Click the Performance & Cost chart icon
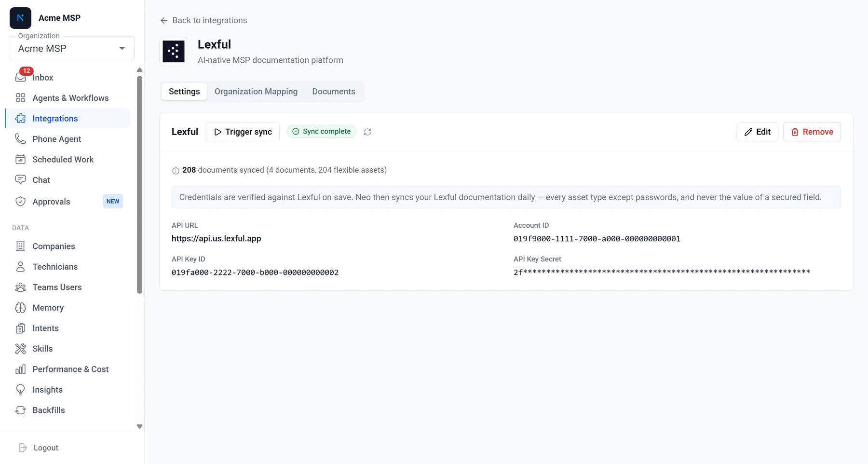 tap(20, 369)
